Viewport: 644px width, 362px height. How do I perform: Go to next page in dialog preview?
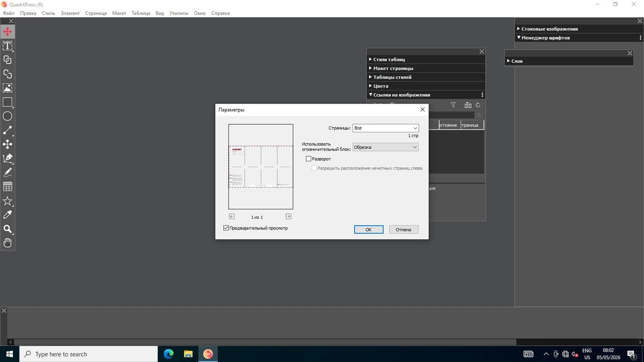coord(289,217)
